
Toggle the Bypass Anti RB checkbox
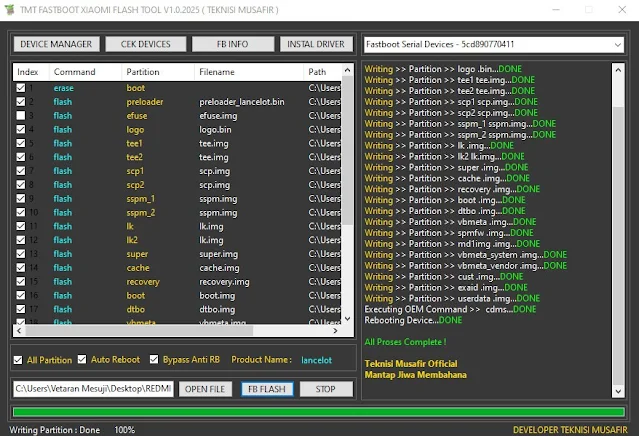(154, 359)
